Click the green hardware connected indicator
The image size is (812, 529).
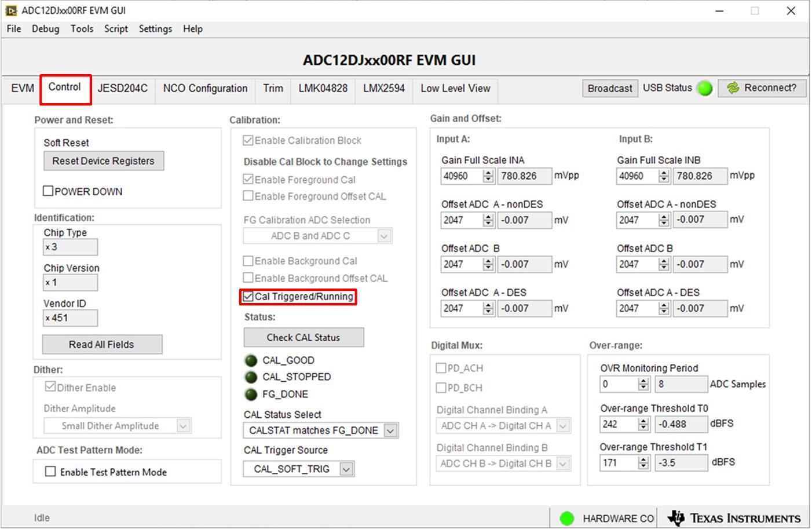coord(567,518)
